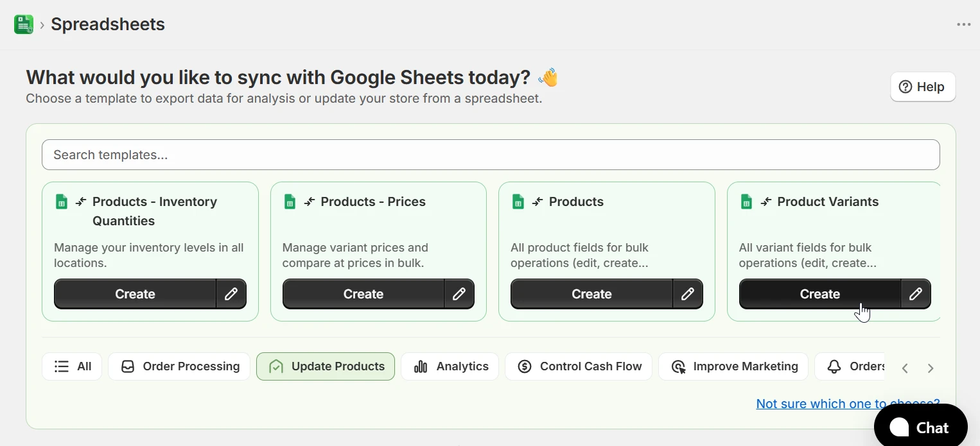Open the Chat widget

[x=921, y=425]
